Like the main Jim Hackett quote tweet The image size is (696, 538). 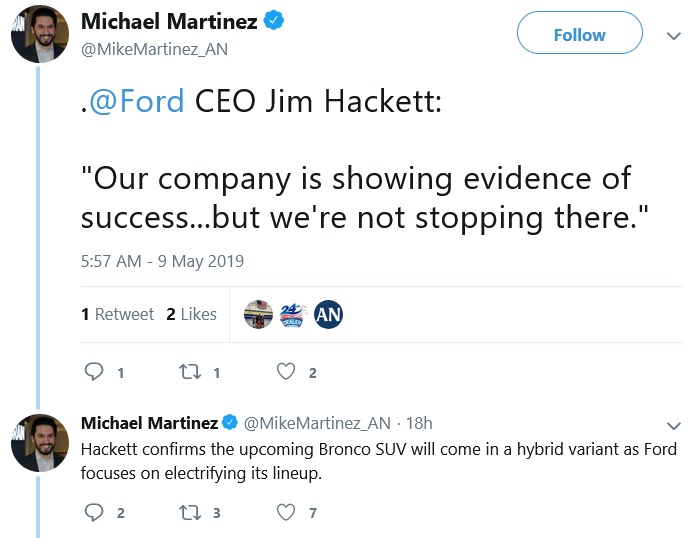pyautogui.click(x=286, y=372)
